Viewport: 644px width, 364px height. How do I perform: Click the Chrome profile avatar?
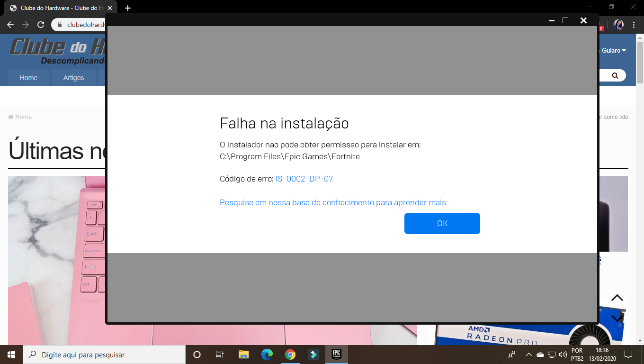[618, 25]
